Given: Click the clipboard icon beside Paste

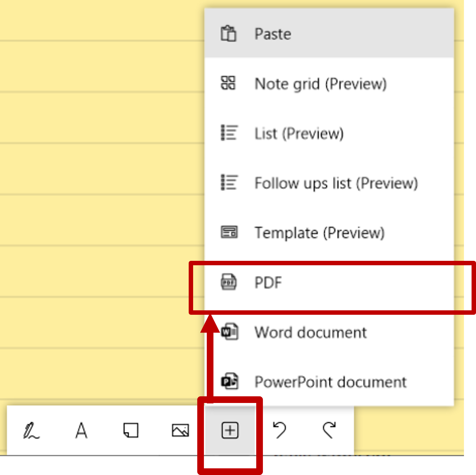Looking at the screenshot, I should (228, 34).
